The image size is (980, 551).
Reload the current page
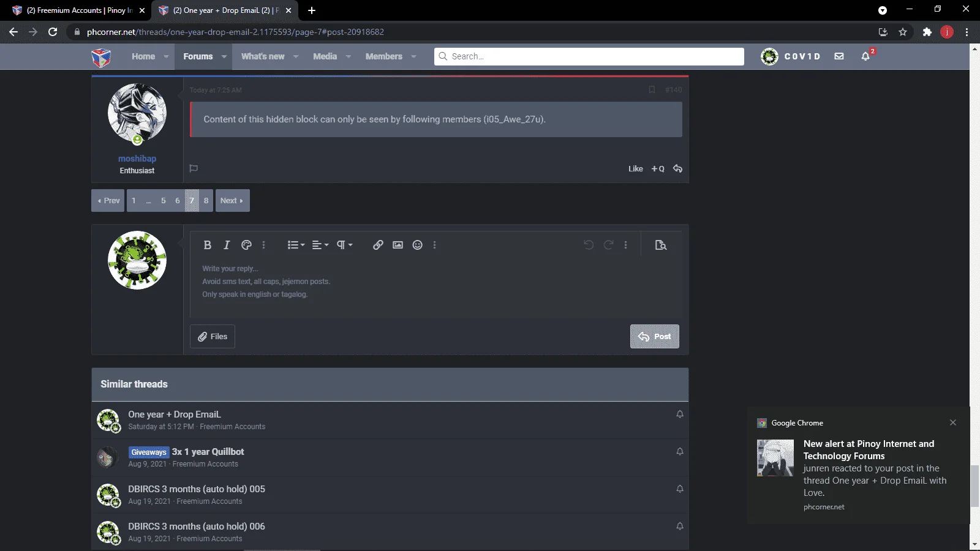(x=53, y=32)
